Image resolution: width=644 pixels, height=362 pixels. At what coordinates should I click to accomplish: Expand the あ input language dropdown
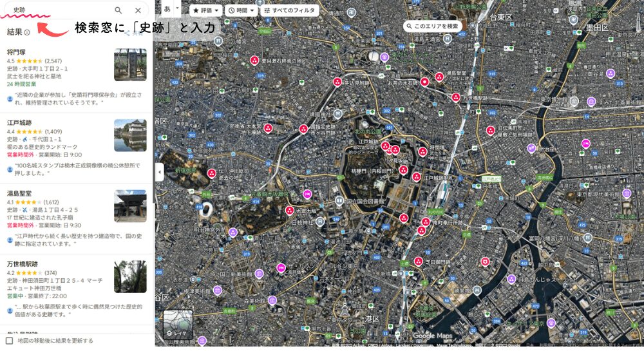coord(170,10)
